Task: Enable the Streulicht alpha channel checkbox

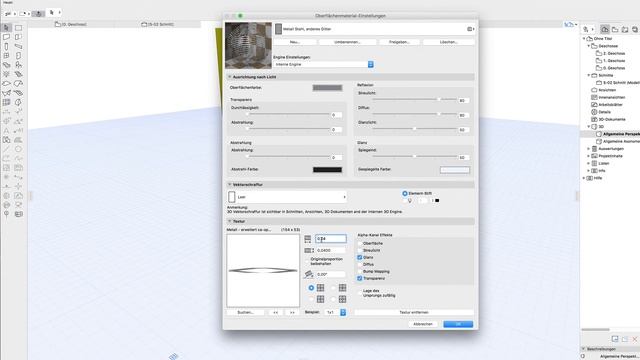Action: tap(360, 250)
